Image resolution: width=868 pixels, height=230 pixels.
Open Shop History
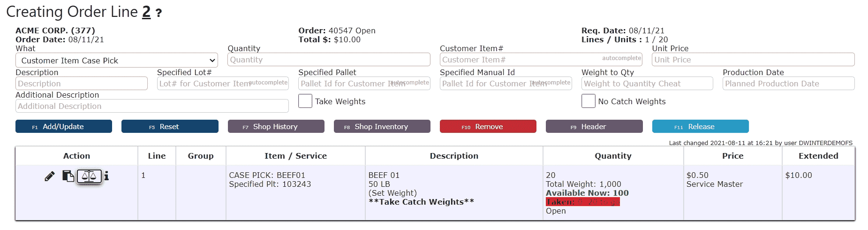click(276, 126)
